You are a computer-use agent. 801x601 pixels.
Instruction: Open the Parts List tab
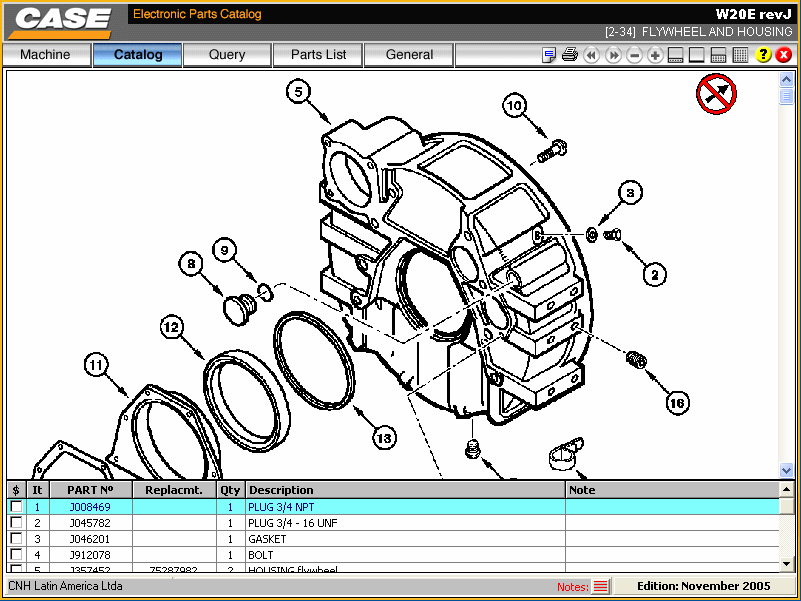point(318,55)
